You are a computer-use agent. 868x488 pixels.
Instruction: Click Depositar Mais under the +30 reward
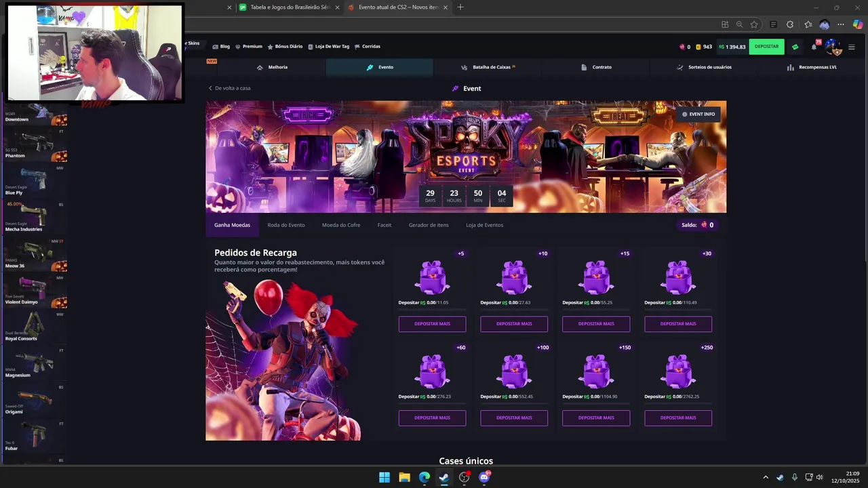click(x=678, y=324)
